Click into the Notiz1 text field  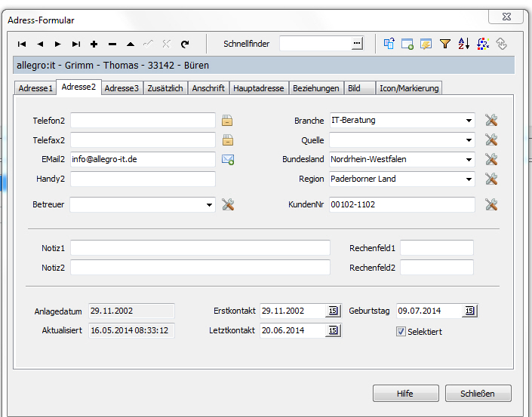pyautogui.click(x=200, y=248)
